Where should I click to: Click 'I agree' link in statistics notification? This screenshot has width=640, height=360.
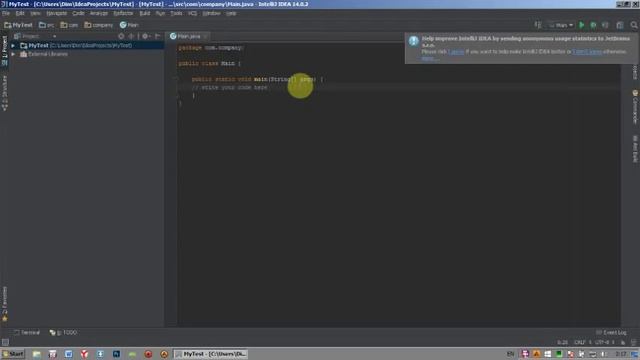click(x=456, y=52)
